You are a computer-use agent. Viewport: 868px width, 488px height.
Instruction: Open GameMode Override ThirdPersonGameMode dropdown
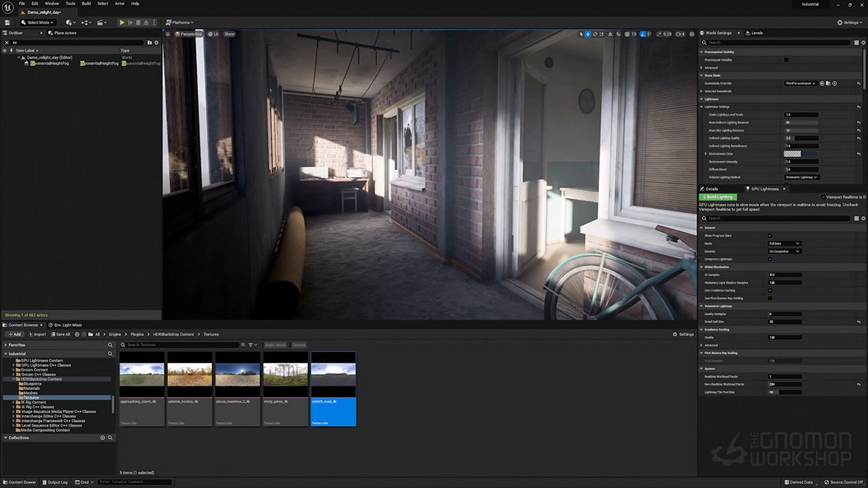(801, 83)
